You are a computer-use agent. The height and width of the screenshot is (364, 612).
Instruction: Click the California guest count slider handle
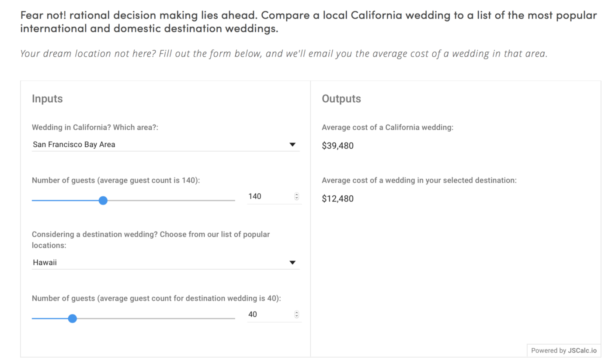pos(103,201)
